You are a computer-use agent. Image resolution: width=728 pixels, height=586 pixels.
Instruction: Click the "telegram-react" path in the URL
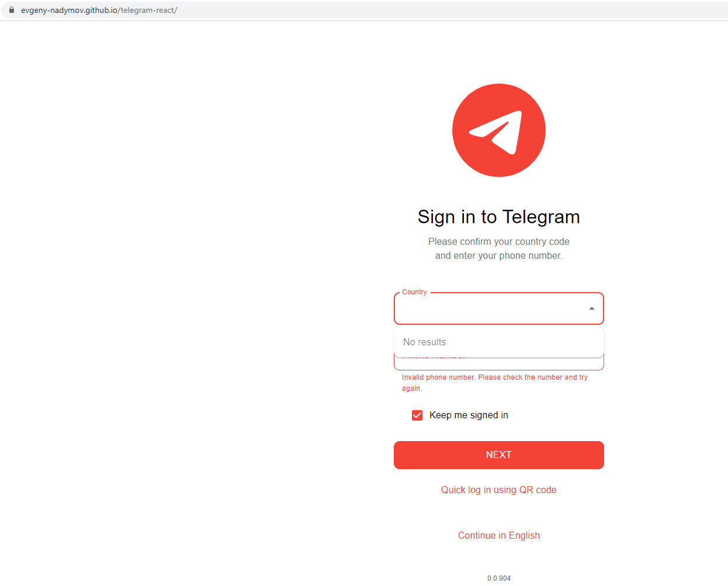click(148, 10)
